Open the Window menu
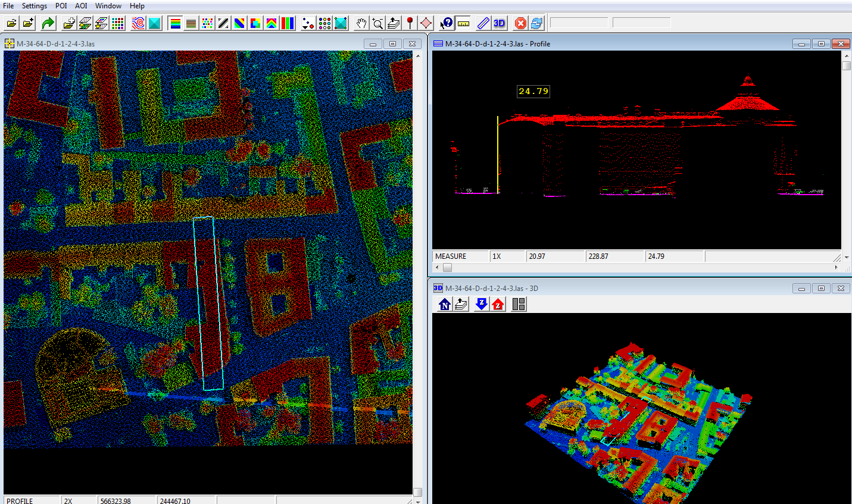This screenshot has height=504, width=852. pyautogui.click(x=108, y=6)
